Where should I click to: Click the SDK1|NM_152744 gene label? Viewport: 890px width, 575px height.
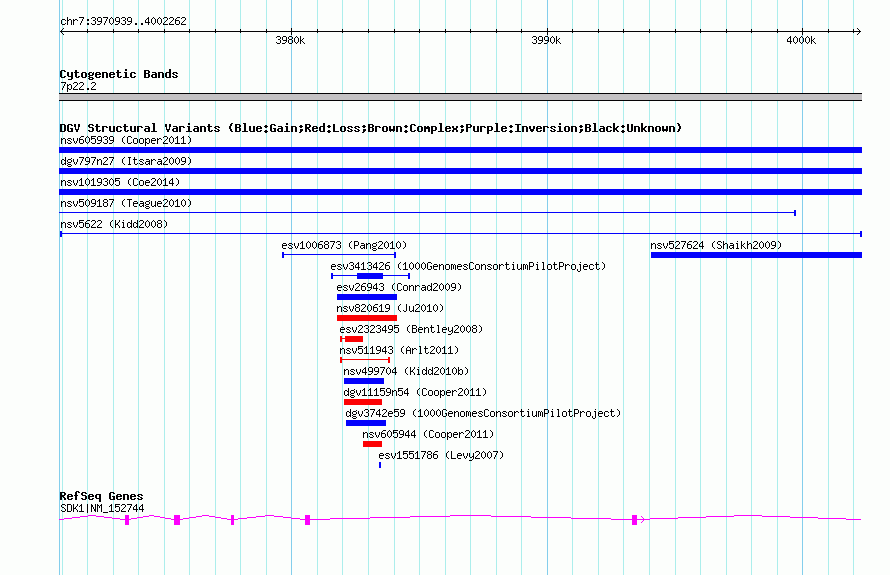click(102, 509)
